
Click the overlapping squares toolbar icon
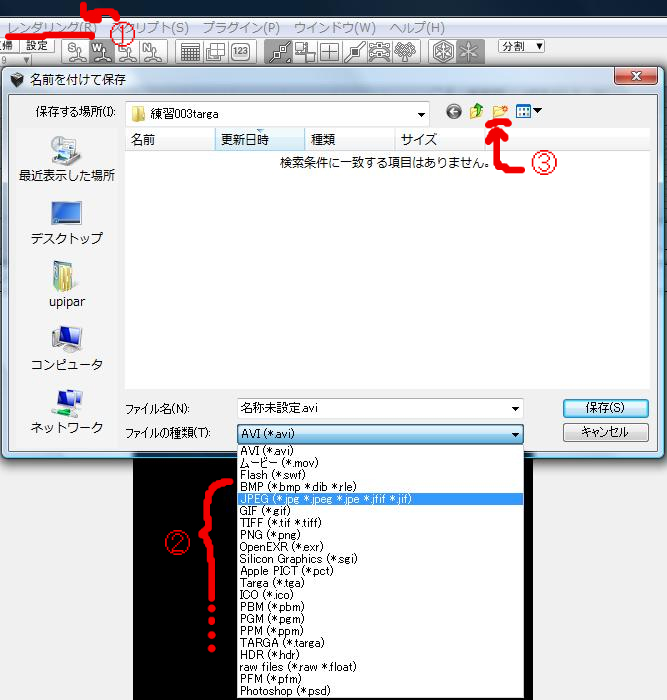[215, 52]
